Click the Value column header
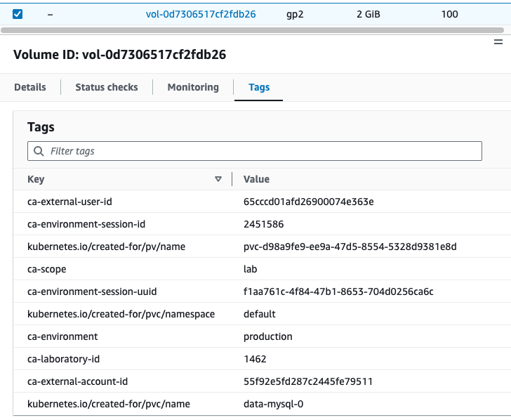Screen dimensions: 511x420 coord(256,179)
